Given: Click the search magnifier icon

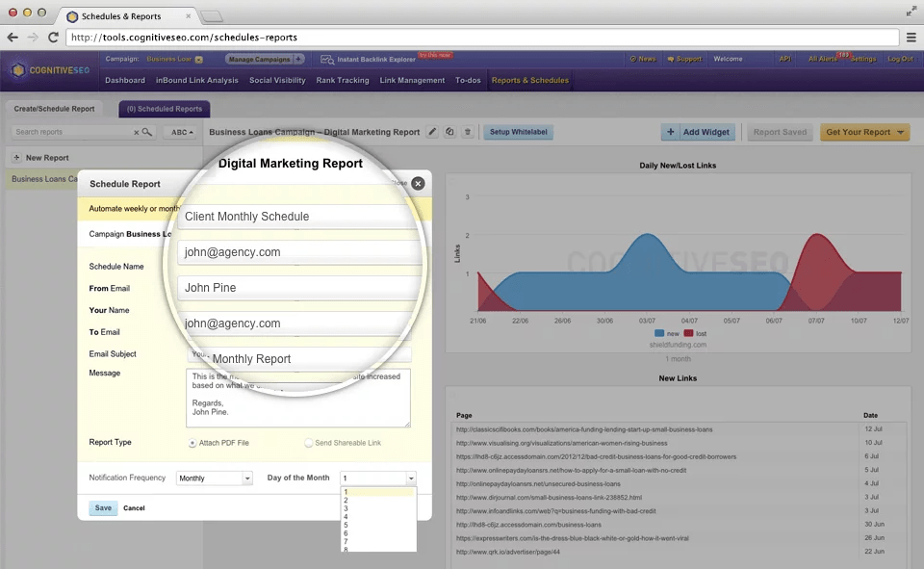Looking at the screenshot, I should click(147, 132).
